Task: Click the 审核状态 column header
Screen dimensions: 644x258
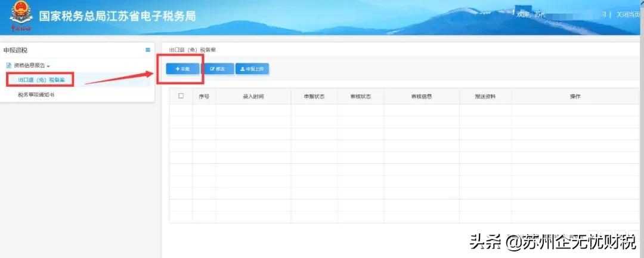Action: [361, 96]
